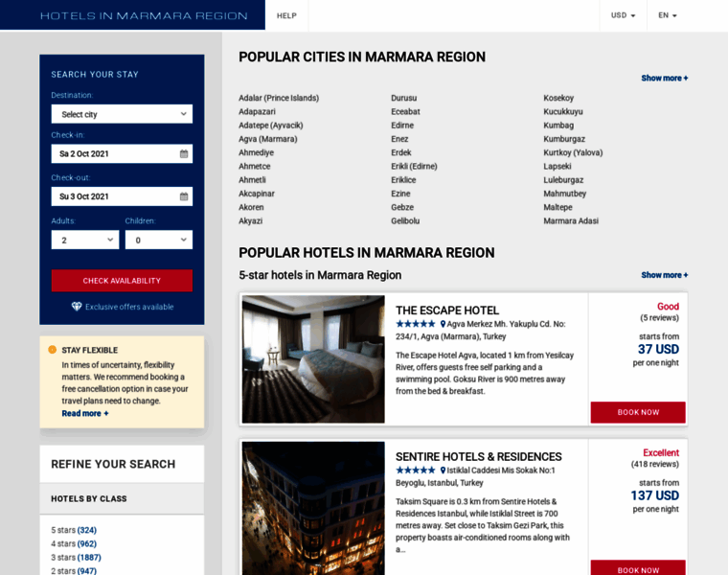Screen dimensions: 728x575
Task: Select Gebze city link
Action: coord(402,207)
